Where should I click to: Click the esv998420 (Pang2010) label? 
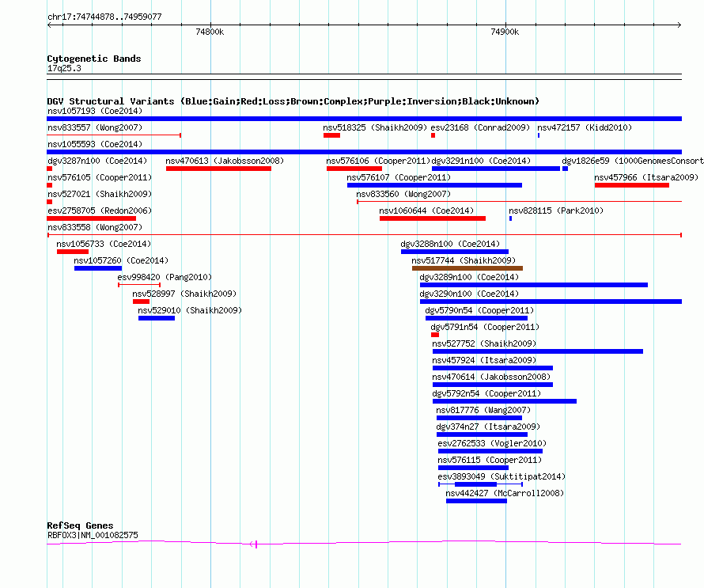click(x=165, y=277)
